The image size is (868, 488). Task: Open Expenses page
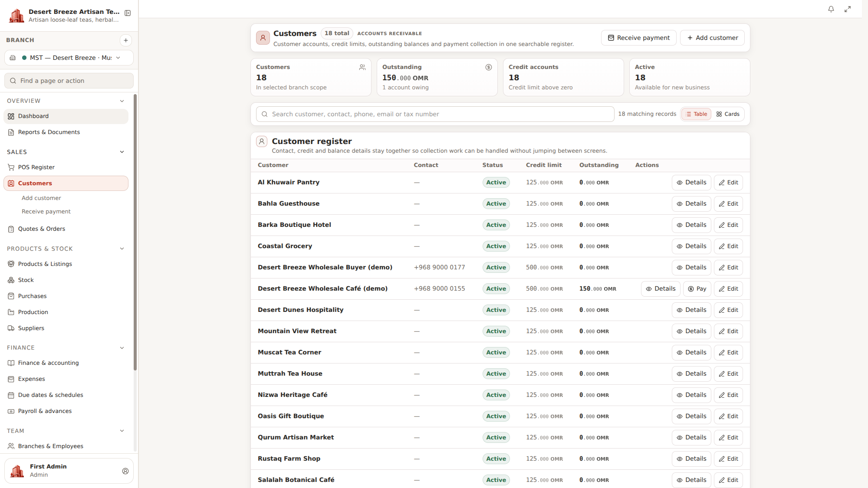(x=66, y=379)
